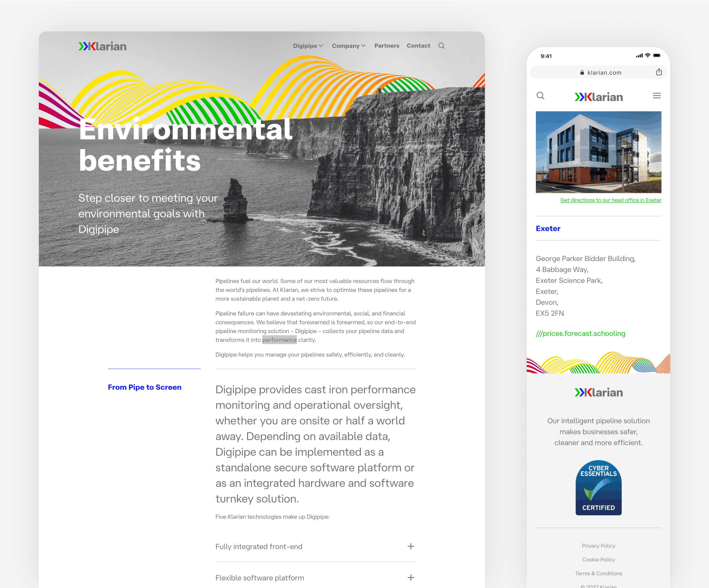The image size is (709, 588).
Task: Tap the Wi-Fi icon in phone status bar
Action: coord(648,55)
